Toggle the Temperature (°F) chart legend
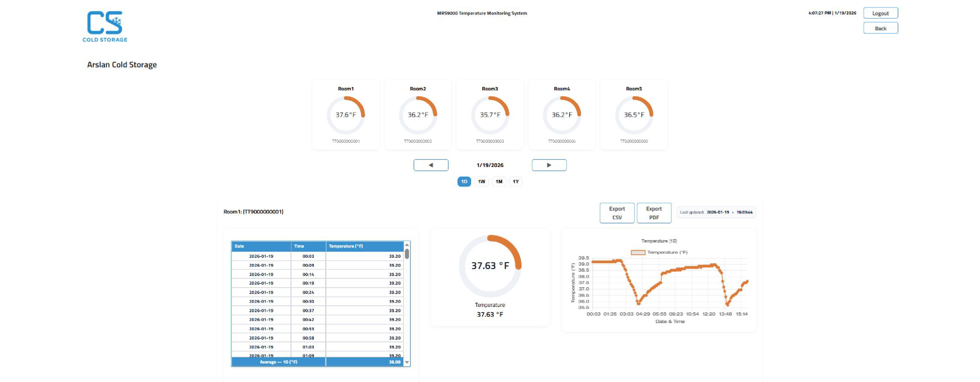This screenshot has height=382, width=980. tap(659, 252)
